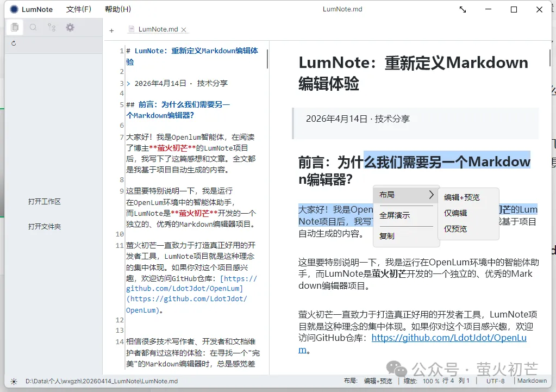
Task: Click Markdown language in status bar
Action: click(532, 381)
